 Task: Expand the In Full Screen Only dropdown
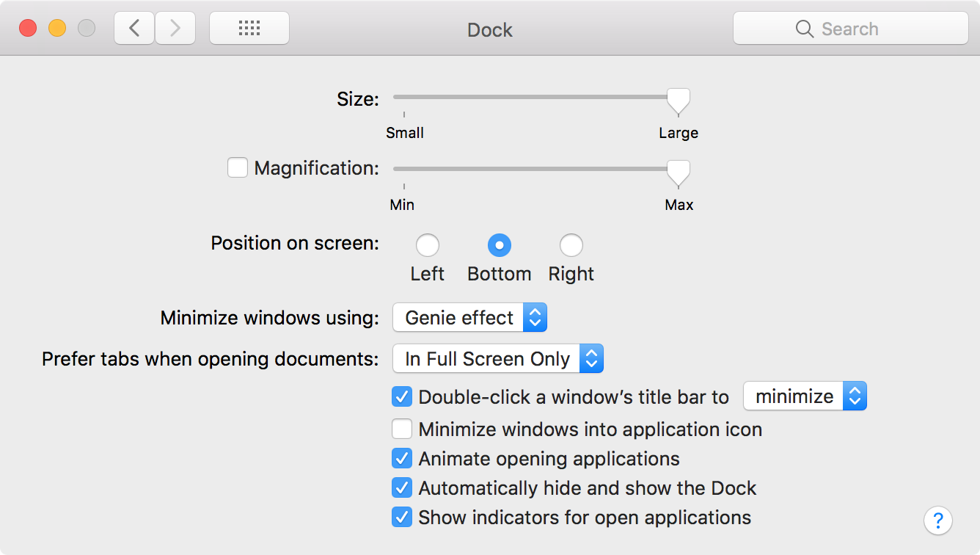(497, 359)
